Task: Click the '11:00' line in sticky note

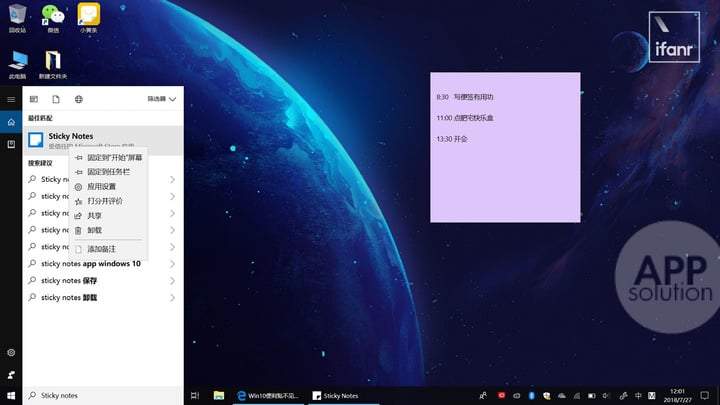Action: tap(465, 118)
